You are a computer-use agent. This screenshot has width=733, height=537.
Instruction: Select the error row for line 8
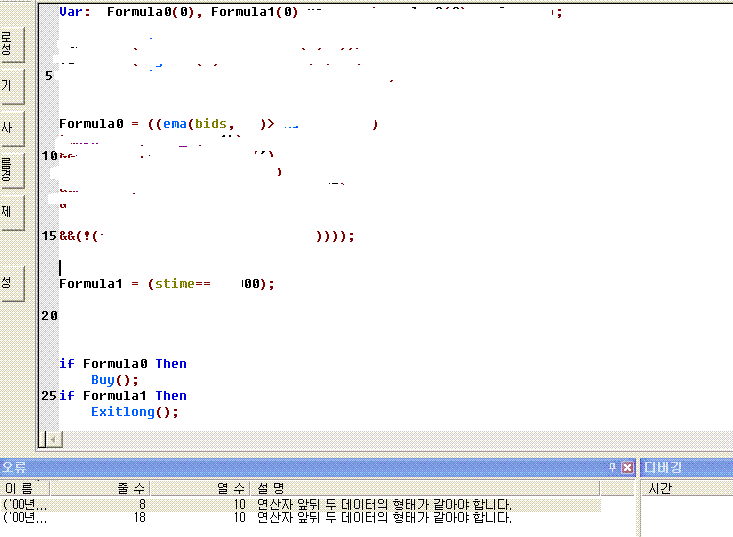pos(300,505)
